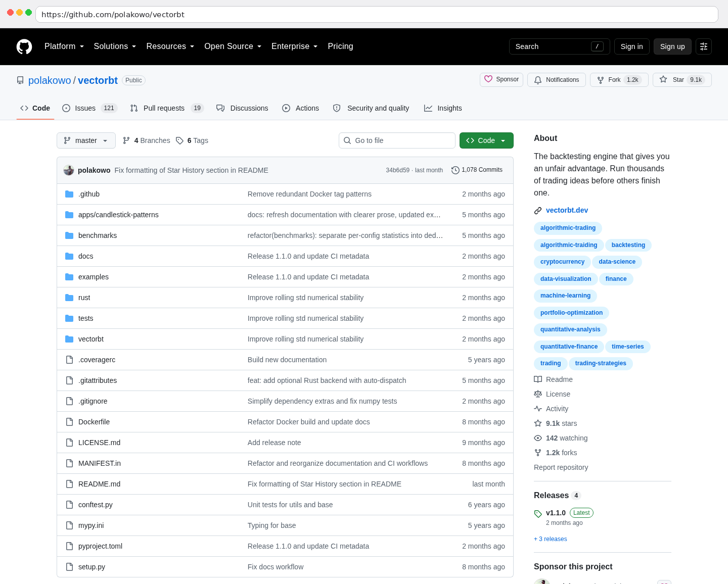The width and height of the screenshot is (728, 584).
Task: Switch to the Issues tab
Action: click(89, 108)
